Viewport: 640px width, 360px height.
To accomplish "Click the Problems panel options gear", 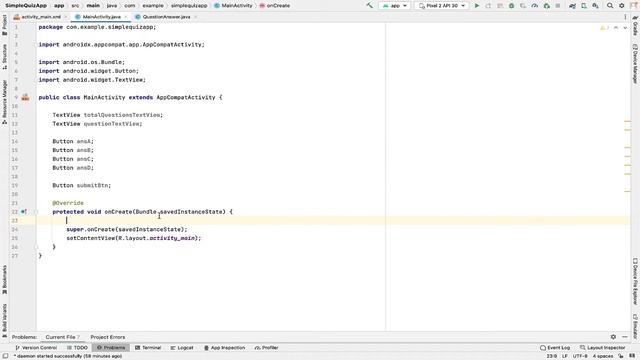I will pos(613,337).
